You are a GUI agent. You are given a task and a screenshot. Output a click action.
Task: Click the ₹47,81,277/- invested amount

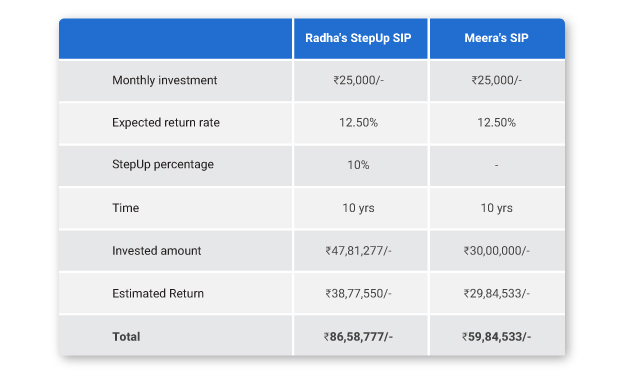pos(358,251)
